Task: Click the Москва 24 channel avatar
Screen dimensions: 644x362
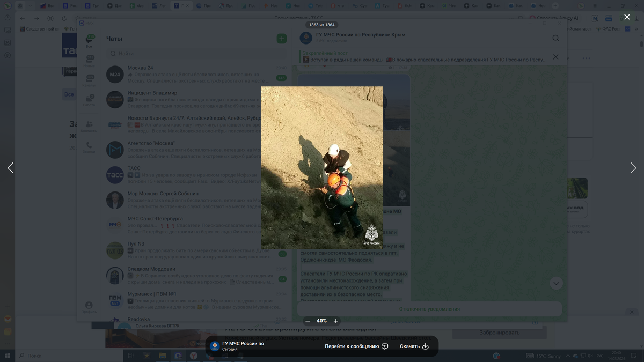Action: [115, 75]
